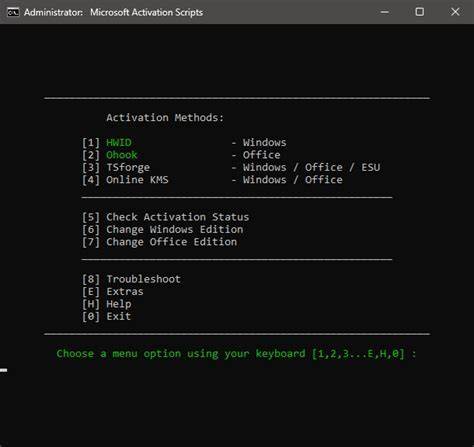
Task: Click the 'Help' entry
Action: pyautogui.click(x=119, y=304)
